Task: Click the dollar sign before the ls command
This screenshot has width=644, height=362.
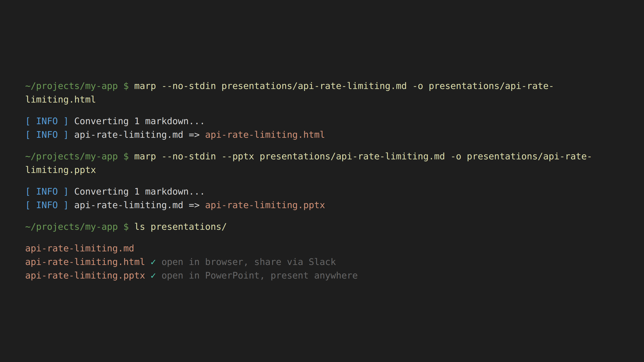Action: point(126,227)
